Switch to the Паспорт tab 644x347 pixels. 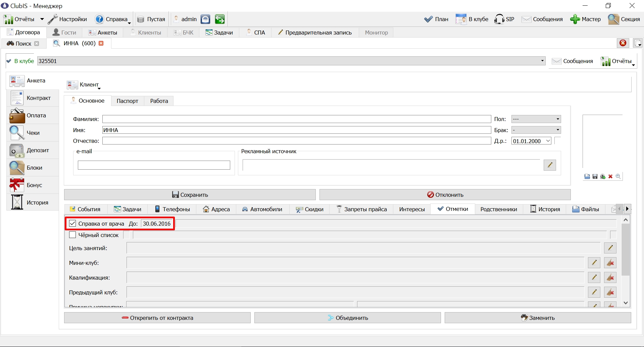coord(128,101)
